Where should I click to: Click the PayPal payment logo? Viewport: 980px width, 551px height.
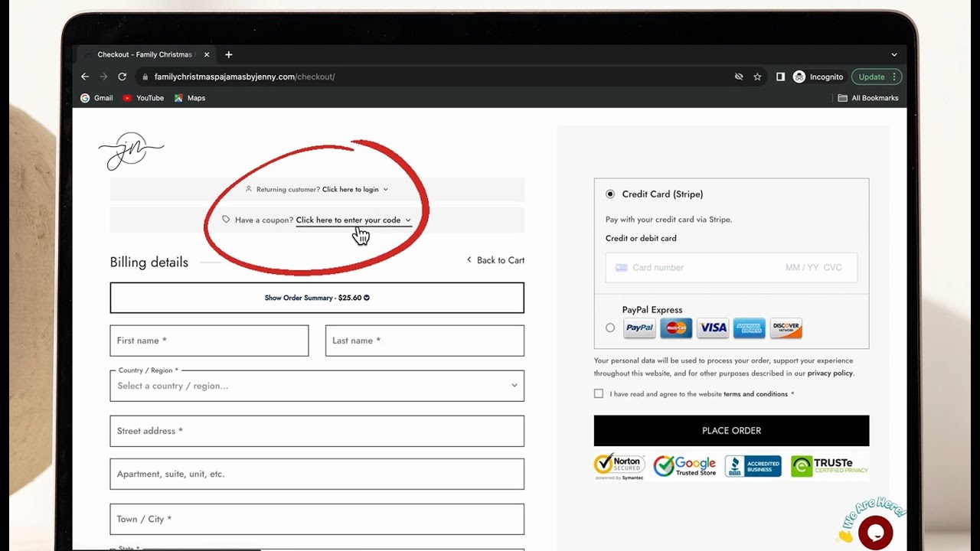click(x=639, y=328)
